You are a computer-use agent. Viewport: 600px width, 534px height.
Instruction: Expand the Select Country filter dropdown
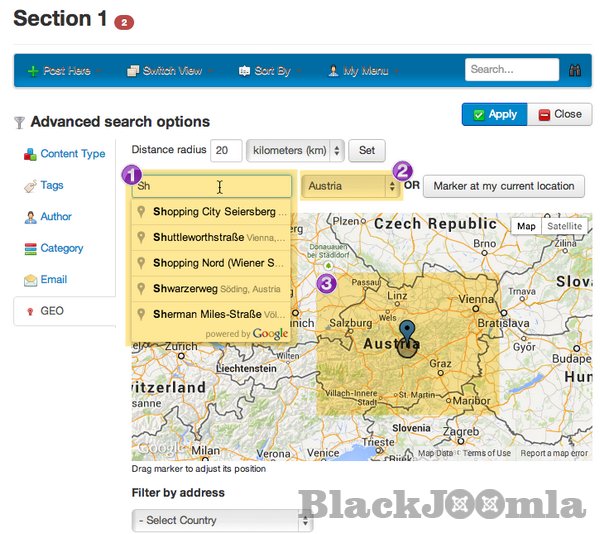pos(222,520)
